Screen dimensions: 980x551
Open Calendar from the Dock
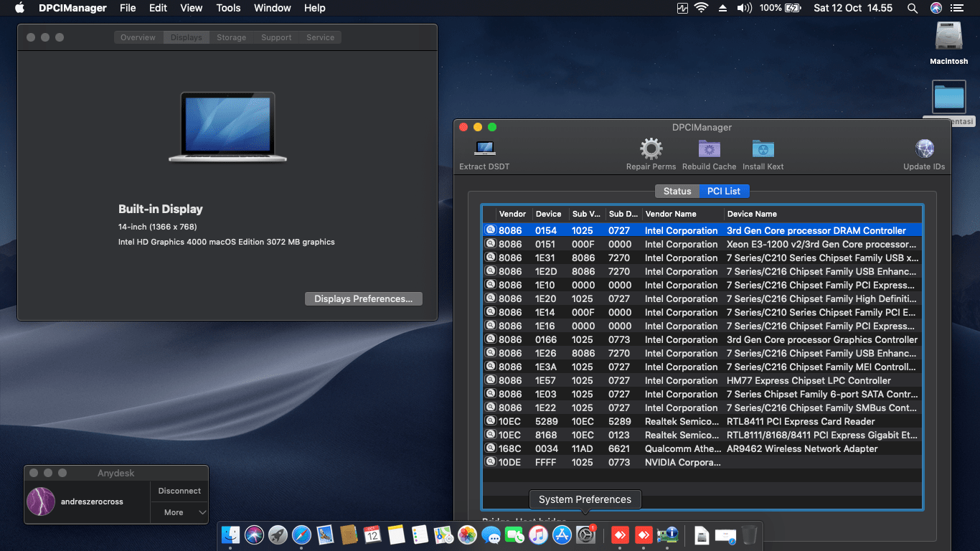pyautogui.click(x=372, y=534)
